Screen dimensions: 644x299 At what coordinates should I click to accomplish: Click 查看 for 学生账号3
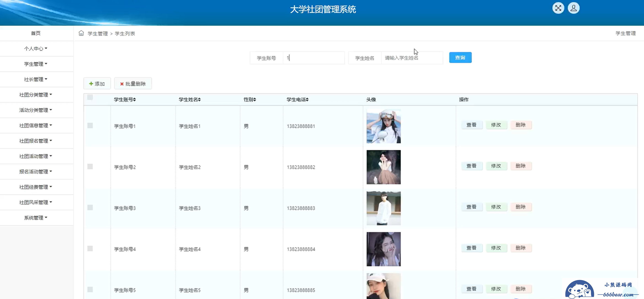pos(472,207)
